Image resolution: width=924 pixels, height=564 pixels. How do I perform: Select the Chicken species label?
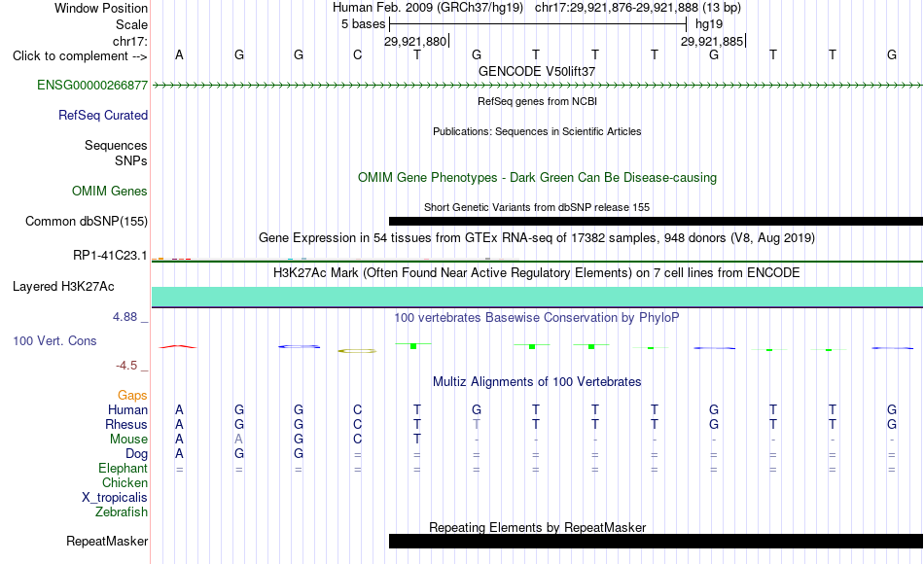point(124,482)
